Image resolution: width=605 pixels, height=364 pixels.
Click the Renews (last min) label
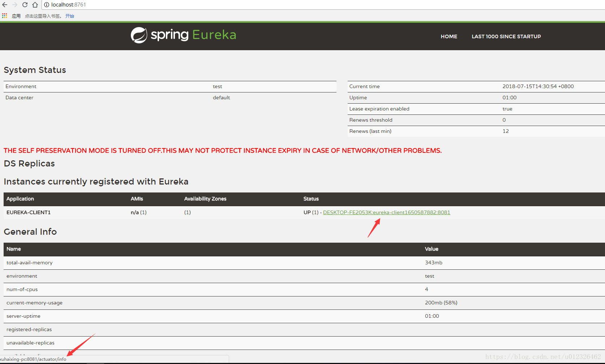click(x=370, y=131)
